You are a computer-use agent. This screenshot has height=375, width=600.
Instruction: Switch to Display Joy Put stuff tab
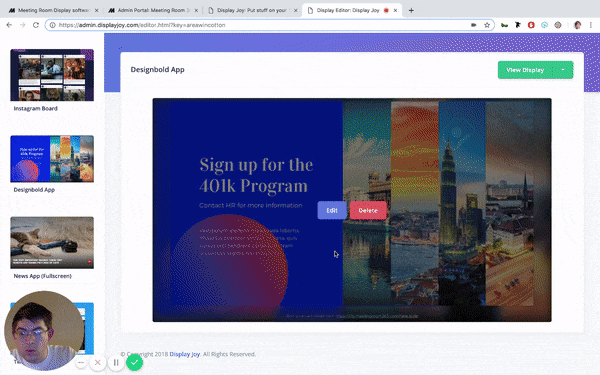(x=253, y=10)
